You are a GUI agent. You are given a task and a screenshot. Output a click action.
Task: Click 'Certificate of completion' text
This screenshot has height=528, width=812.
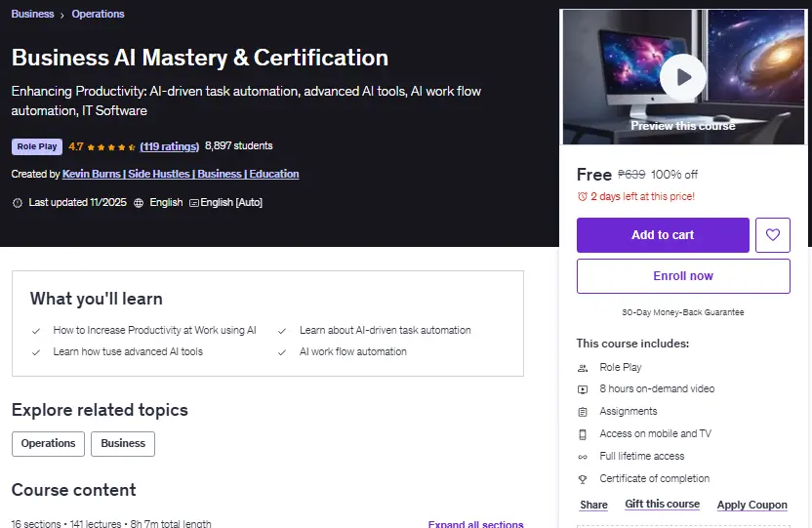click(655, 479)
